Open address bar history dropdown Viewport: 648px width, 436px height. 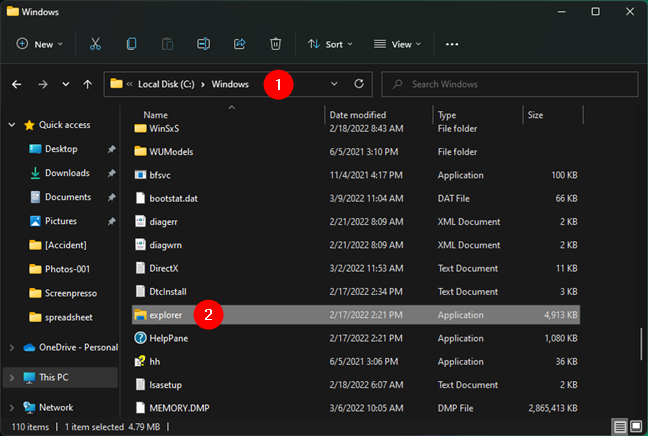(334, 84)
